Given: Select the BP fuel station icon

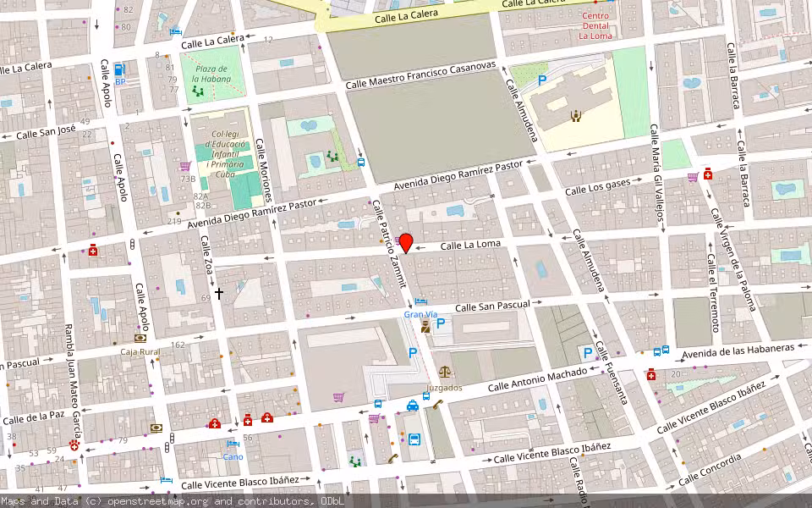Looking at the screenshot, I should coord(119,70).
